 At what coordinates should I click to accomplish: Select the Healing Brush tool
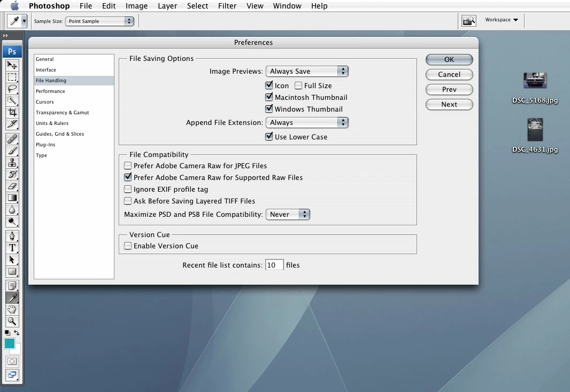pos(12,139)
